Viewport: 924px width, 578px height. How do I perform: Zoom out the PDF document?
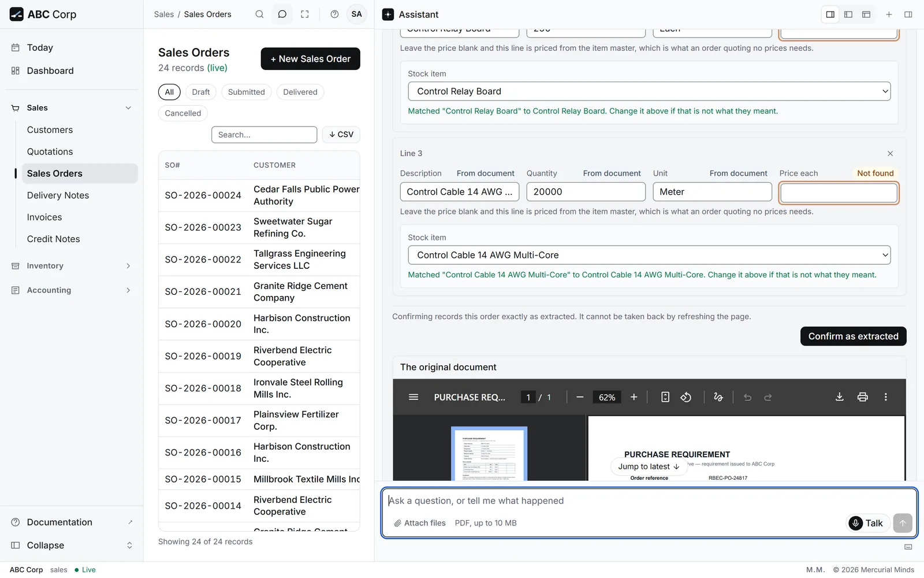pos(580,397)
